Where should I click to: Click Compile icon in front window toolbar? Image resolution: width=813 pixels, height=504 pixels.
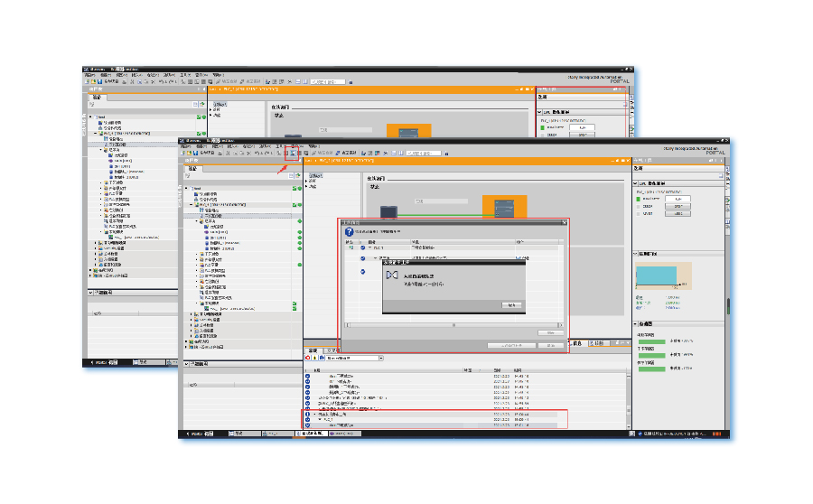[279, 154]
